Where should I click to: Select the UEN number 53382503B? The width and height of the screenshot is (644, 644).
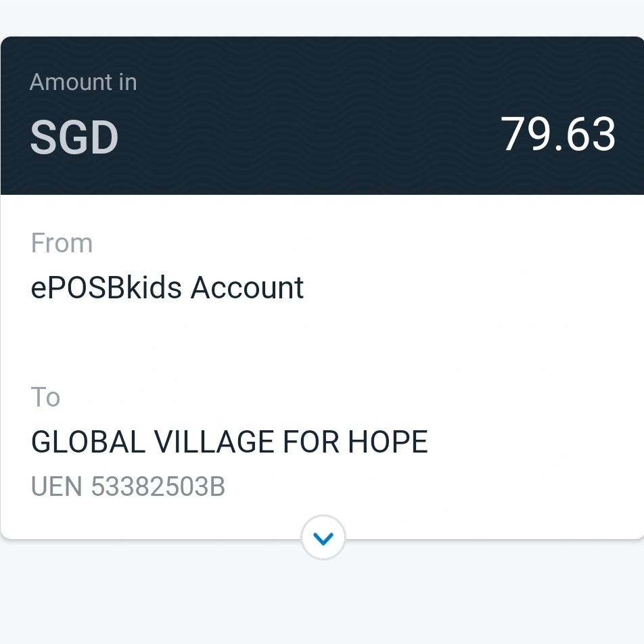tap(158, 487)
